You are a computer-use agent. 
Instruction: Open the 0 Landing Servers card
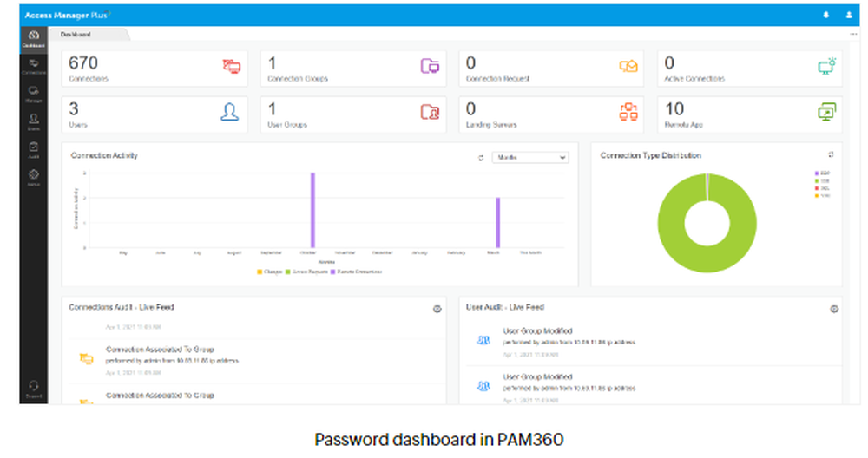[551, 114]
